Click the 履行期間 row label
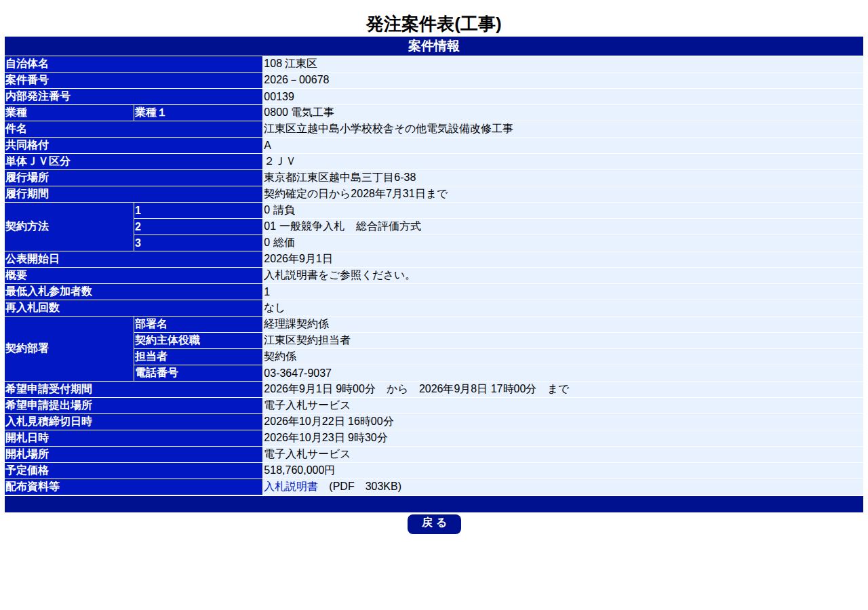 (134, 194)
